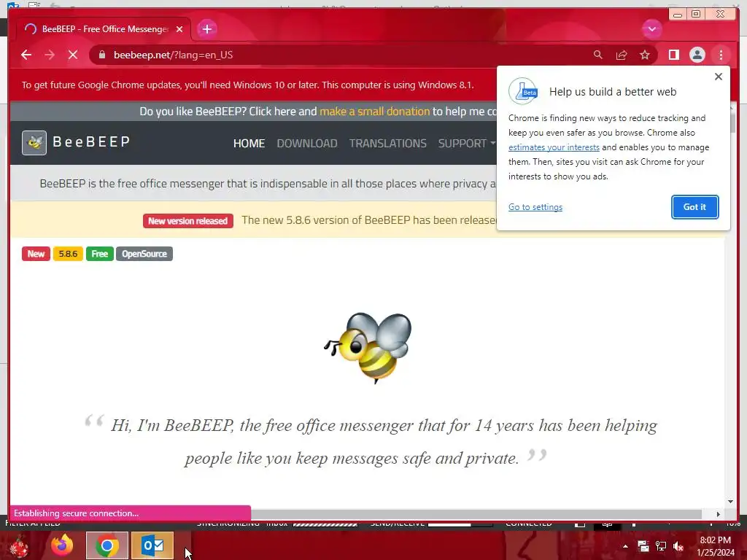Screen dimensions: 747x560
Task: Open the clock showing 8:02 PM
Action: pos(715,546)
